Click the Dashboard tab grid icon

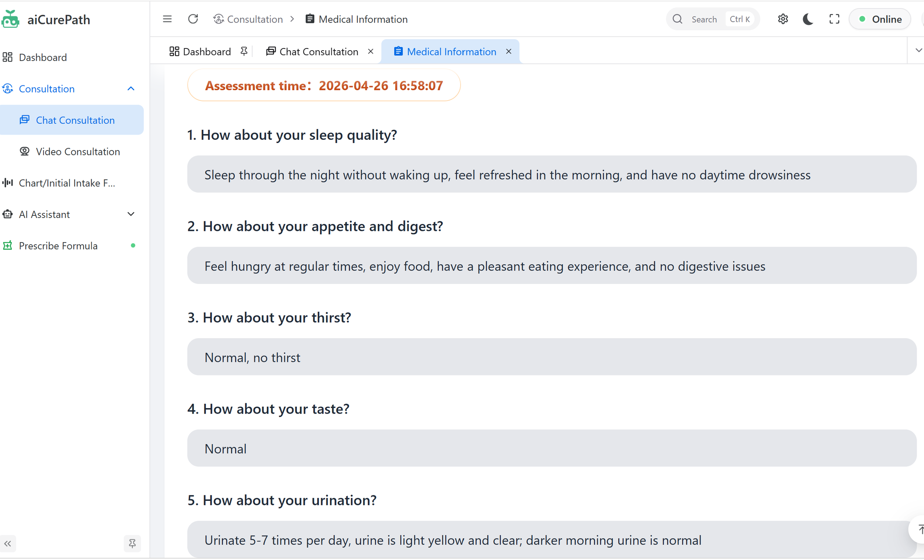click(174, 51)
